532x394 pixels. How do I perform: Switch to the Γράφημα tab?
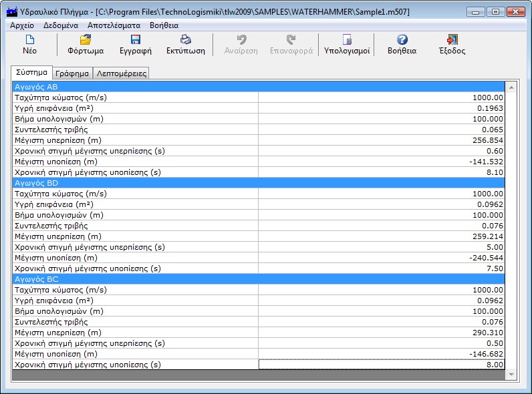pos(72,73)
